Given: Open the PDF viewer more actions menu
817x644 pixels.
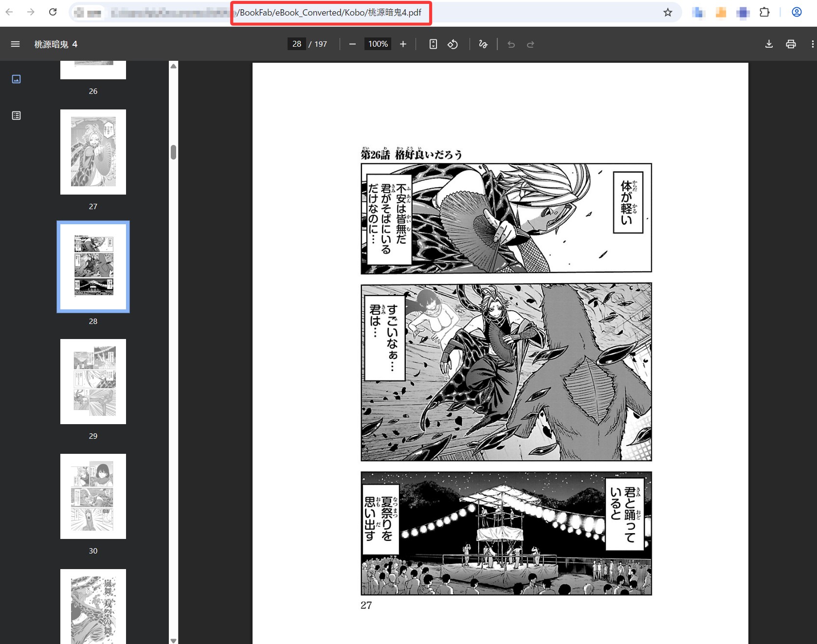Looking at the screenshot, I should point(812,44).
